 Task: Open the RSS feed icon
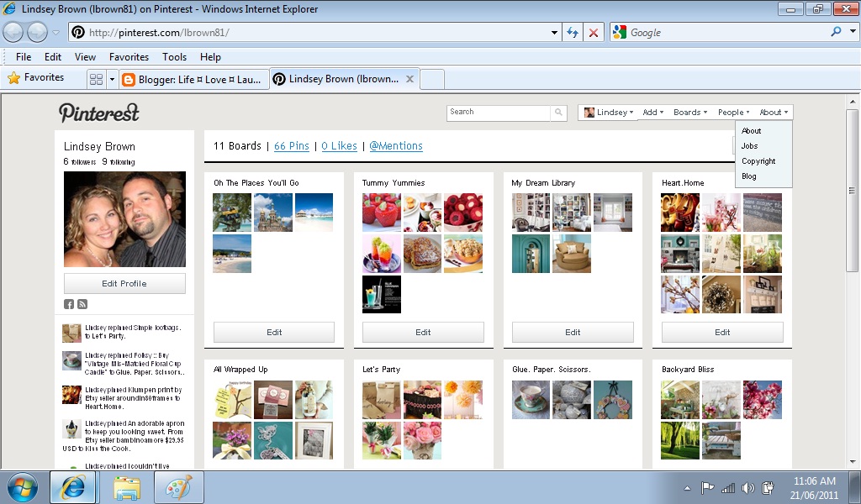point(82,304)
